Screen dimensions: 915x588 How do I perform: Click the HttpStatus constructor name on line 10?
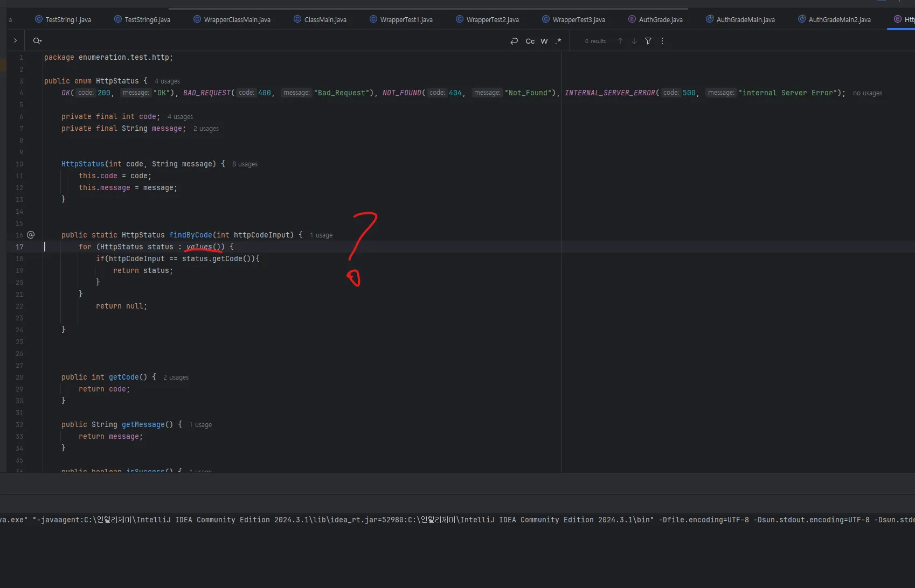click(83, 164)
